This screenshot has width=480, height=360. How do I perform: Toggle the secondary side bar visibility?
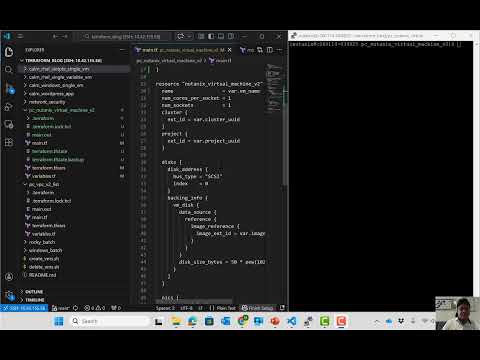click(x=231, y=36)
